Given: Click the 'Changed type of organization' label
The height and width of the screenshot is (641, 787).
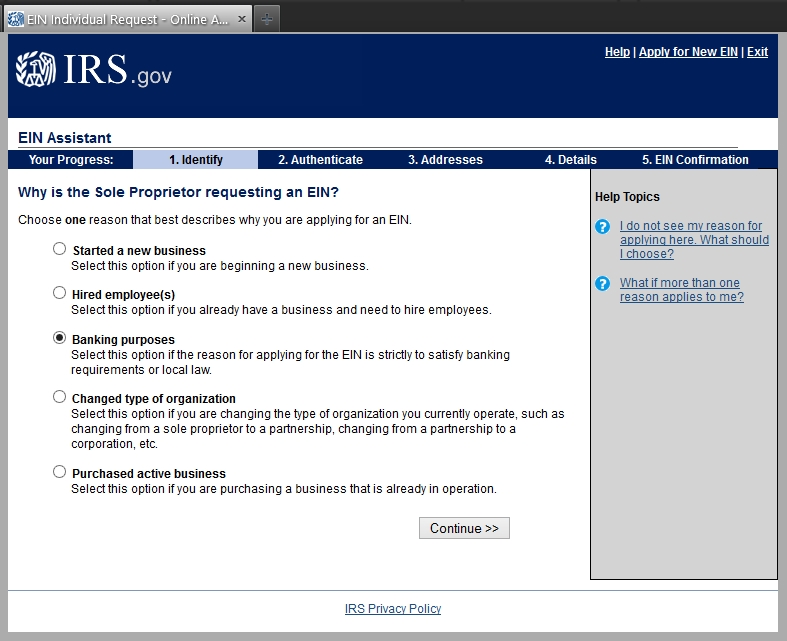Looking at the screenshot, I should (x=154, y=399).
